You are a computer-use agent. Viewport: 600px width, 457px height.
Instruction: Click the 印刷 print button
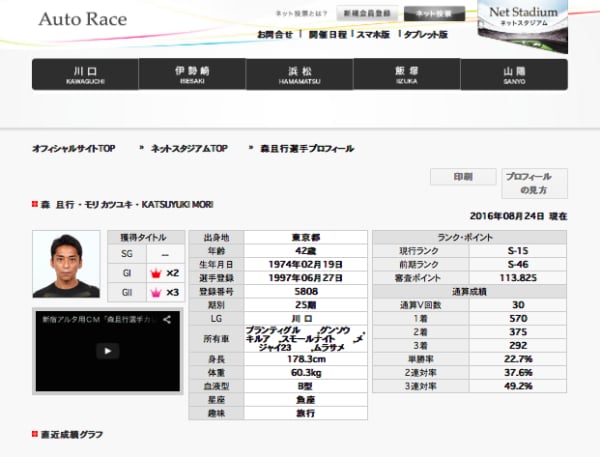[463, 177]
